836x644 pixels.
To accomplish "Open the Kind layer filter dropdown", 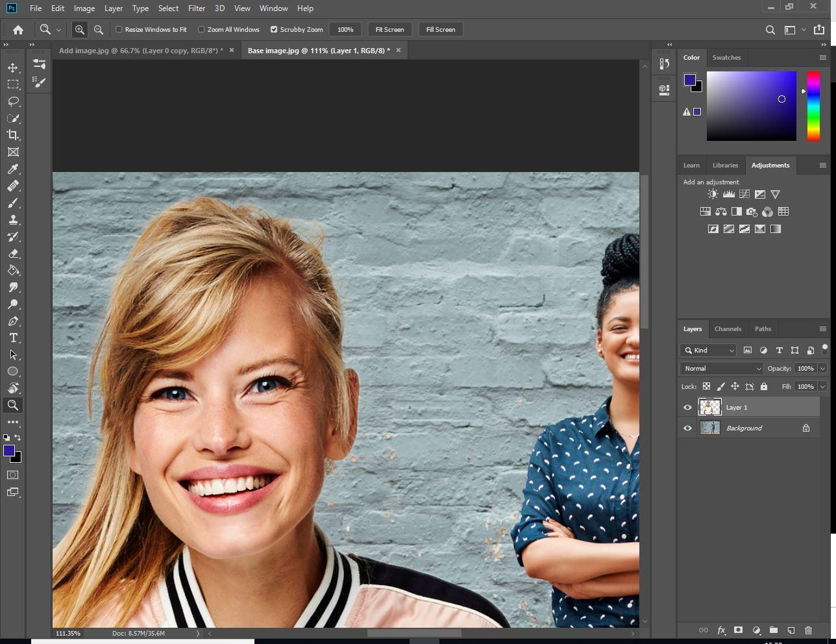I will tap(708, 350).
